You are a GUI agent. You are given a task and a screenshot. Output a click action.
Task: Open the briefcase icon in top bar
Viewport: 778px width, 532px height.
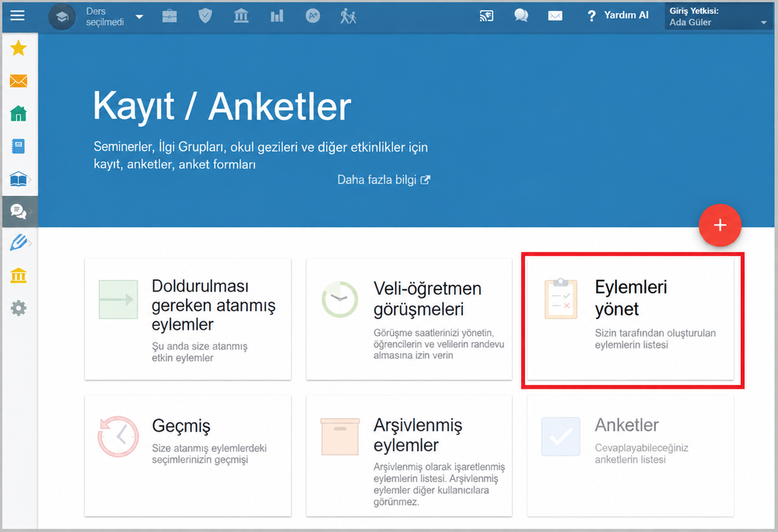click(170, 16)
